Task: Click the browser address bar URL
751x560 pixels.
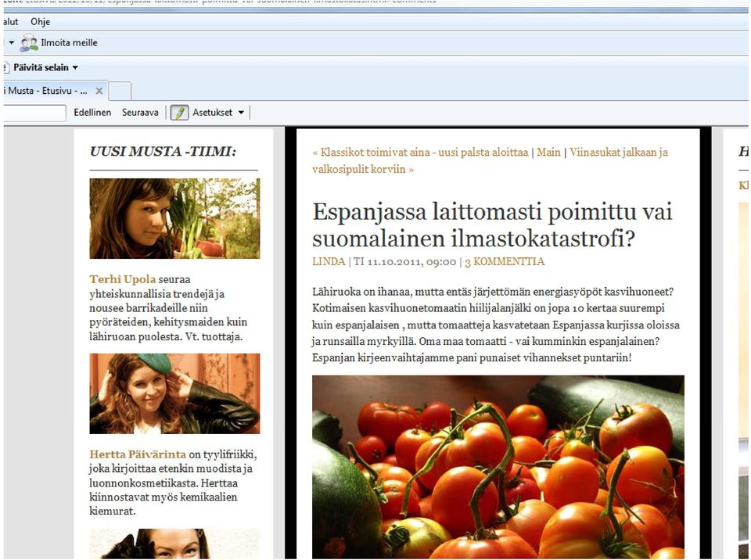Action: 221,2
